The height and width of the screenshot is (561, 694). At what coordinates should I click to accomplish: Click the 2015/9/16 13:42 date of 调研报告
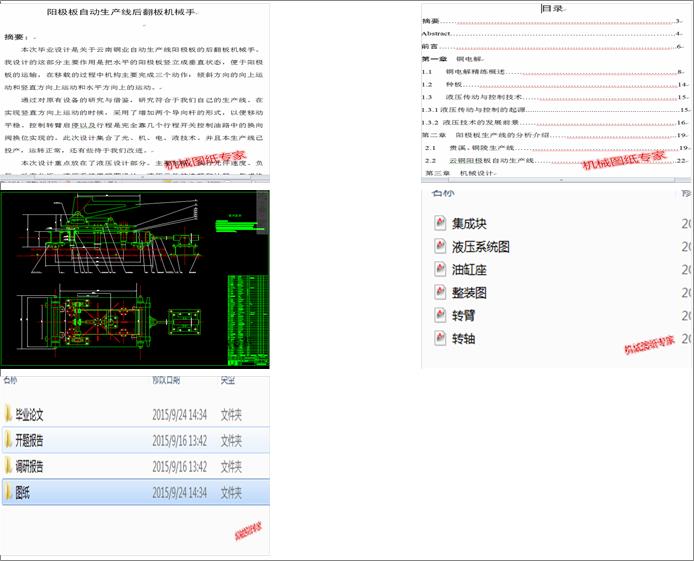(179, 466)
